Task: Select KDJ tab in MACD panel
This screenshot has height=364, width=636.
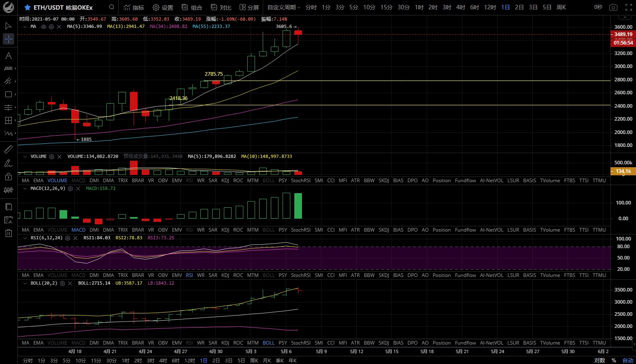Action: (225, 230)
